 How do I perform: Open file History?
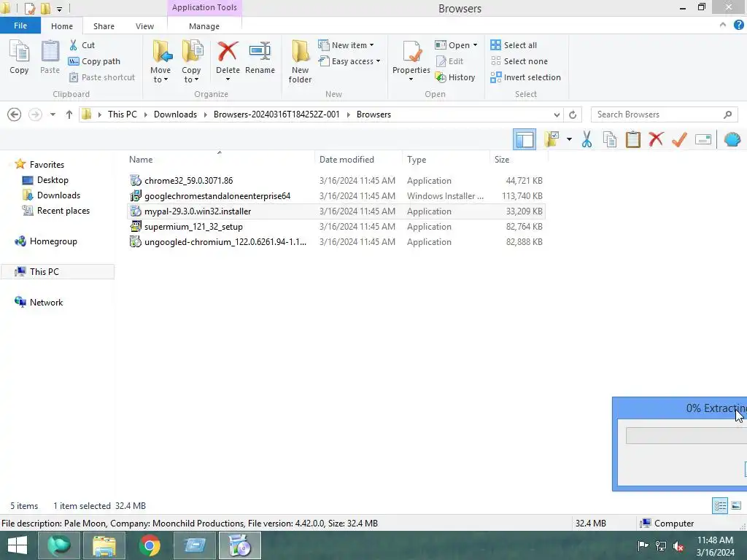pos(455,77)
